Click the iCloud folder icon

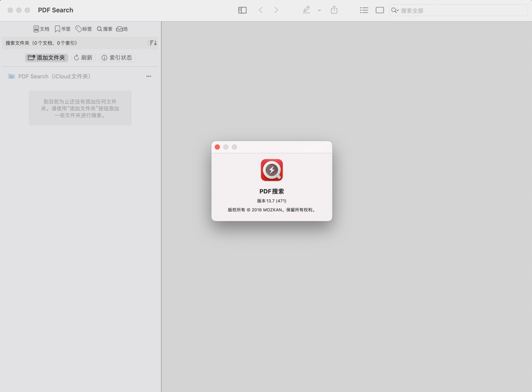tap(11, 76)
